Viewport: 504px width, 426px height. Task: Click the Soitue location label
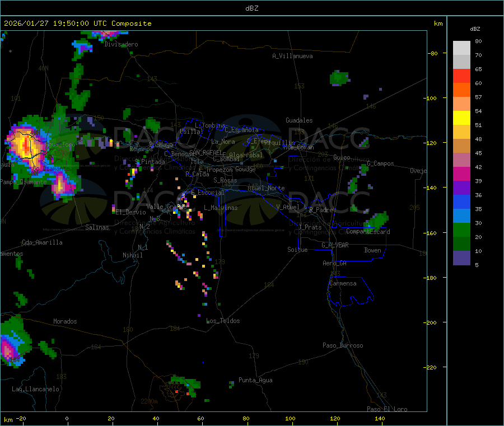point(297,250)
